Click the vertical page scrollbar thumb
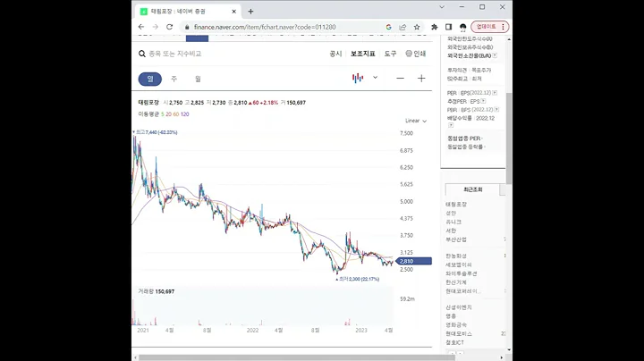The height and width of the screenshot is (361, 644). pos(509,139)
